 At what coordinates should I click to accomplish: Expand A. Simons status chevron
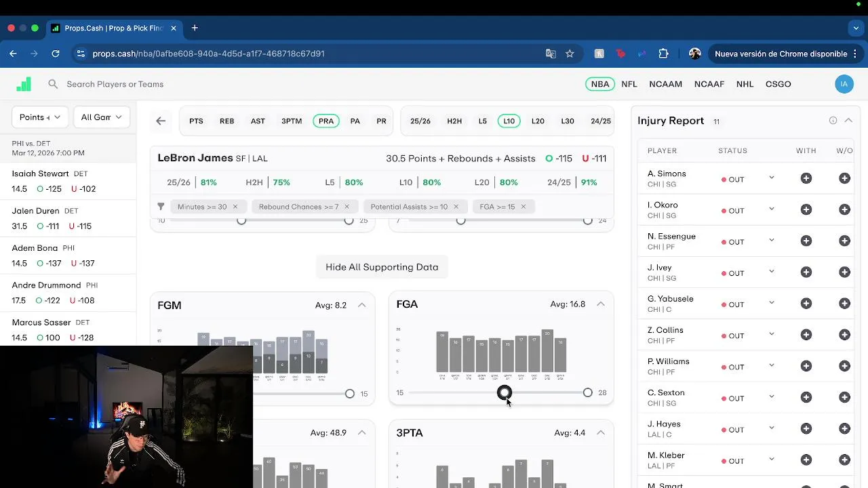click(x=771, y=178)
